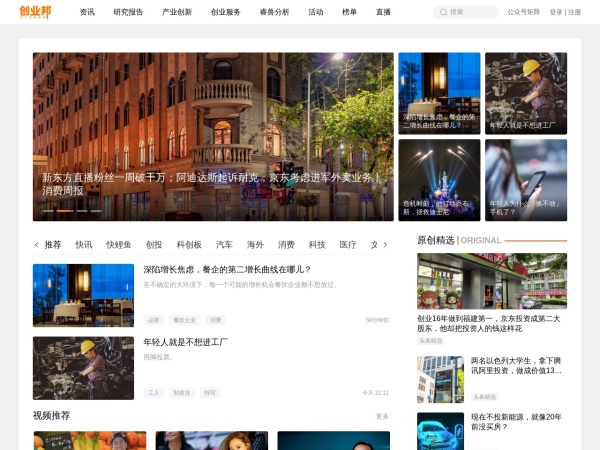Select the first carousel indicator dot
The width and height of the screenshot is (600, 450).
[x=47, y=211]
